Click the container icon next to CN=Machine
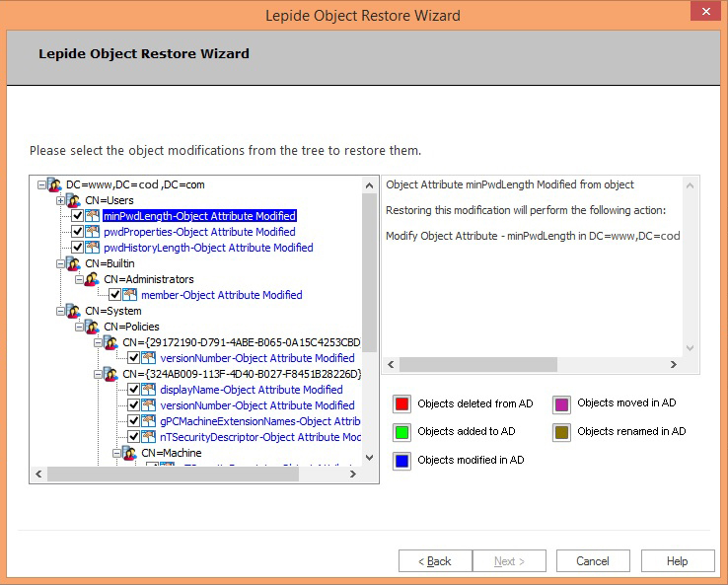Viewport: 728px width, 585px height. [x=129, y=453]
